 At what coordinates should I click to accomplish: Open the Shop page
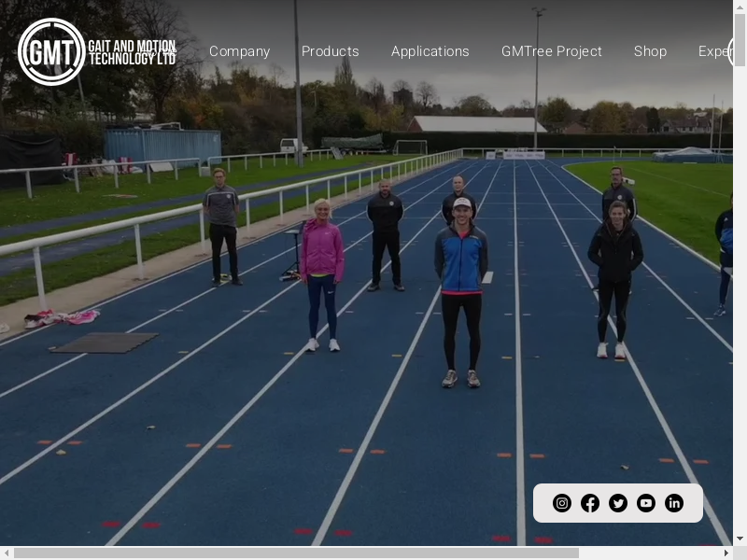pyautogui.click(x=650, y=51)
